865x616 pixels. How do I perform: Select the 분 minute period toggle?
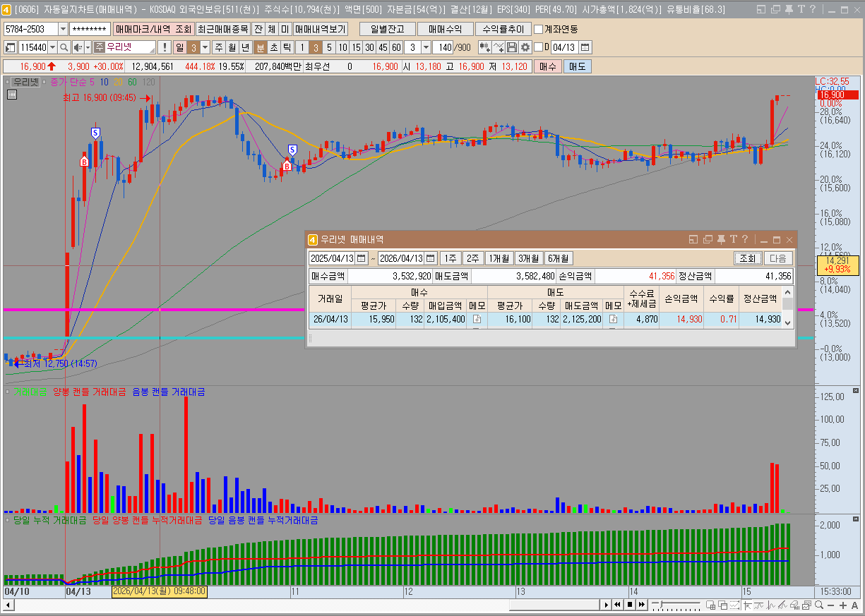tap(260, 47)
